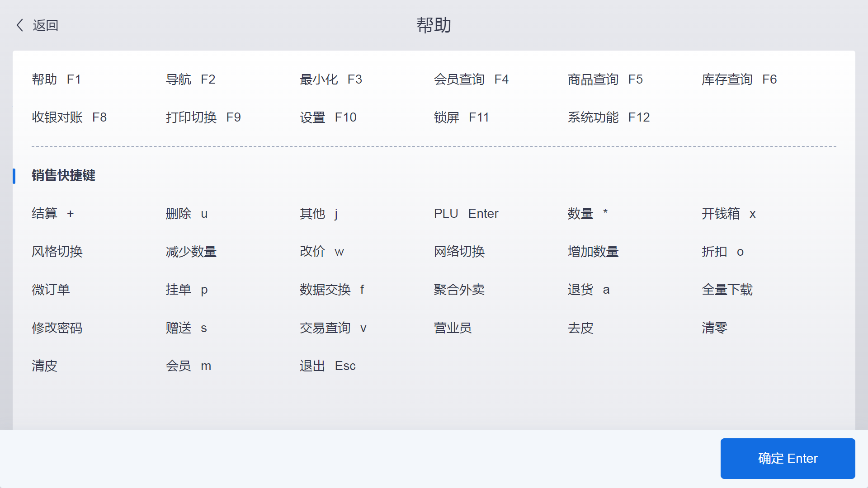Click the 帮助 page title
The height and width of the screenshot is (488, 868).
click(x=434, y=25)
